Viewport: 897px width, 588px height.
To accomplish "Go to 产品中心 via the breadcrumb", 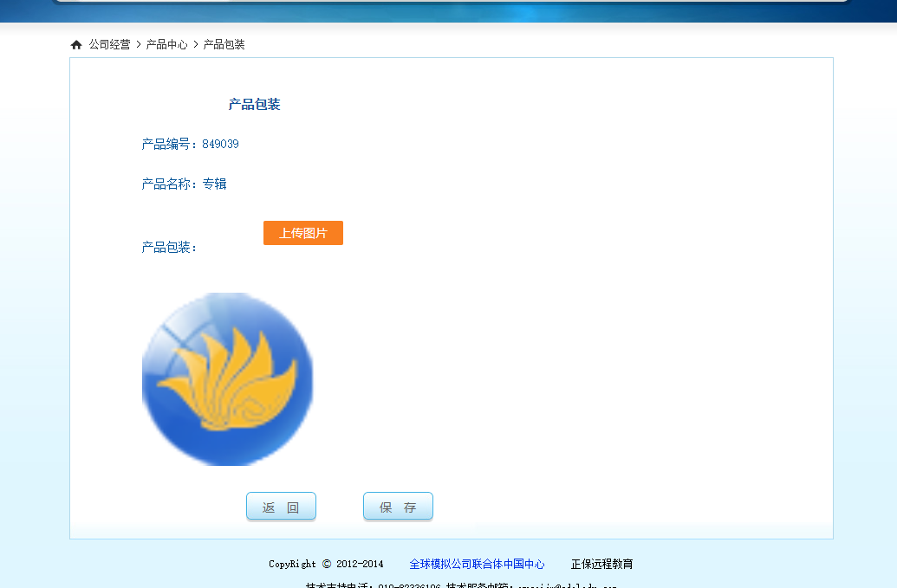I will (x=166, y=45).
